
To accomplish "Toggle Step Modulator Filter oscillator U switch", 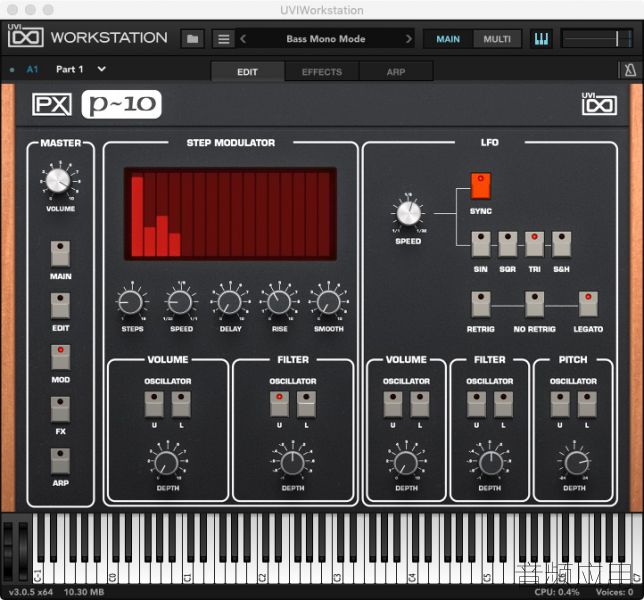I will point(279,404).
